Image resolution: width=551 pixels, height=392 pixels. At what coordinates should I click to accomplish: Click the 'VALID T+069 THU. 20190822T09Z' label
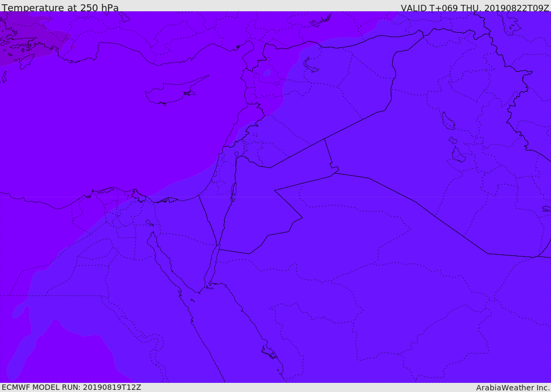pyautogui.click(x=475, y=8)
